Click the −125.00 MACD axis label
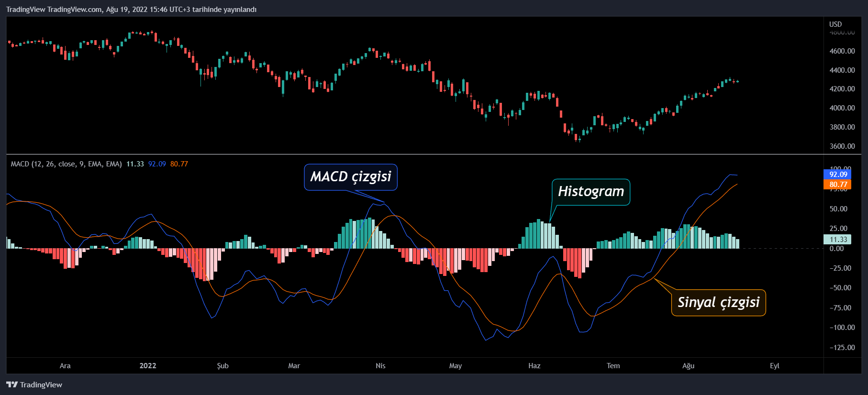Viewport: 868px width, 395px height. pyautogui.click(x=842, y=348)
